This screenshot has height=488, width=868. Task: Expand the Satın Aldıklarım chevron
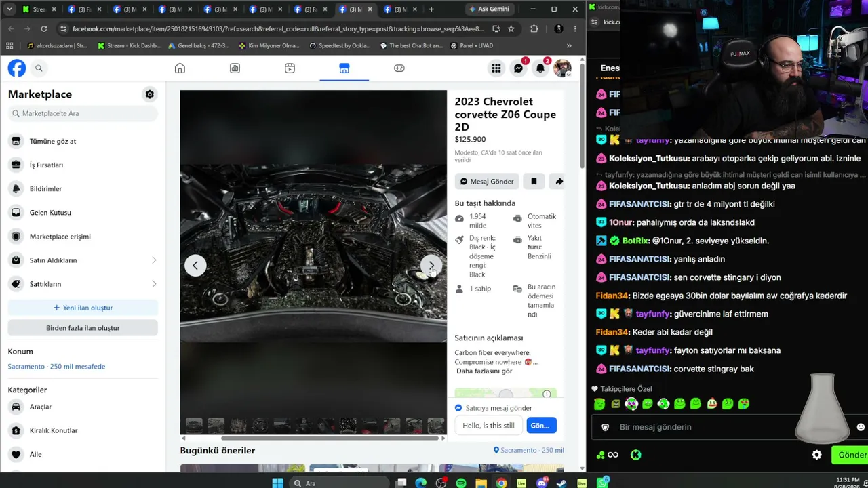point(154,260)
